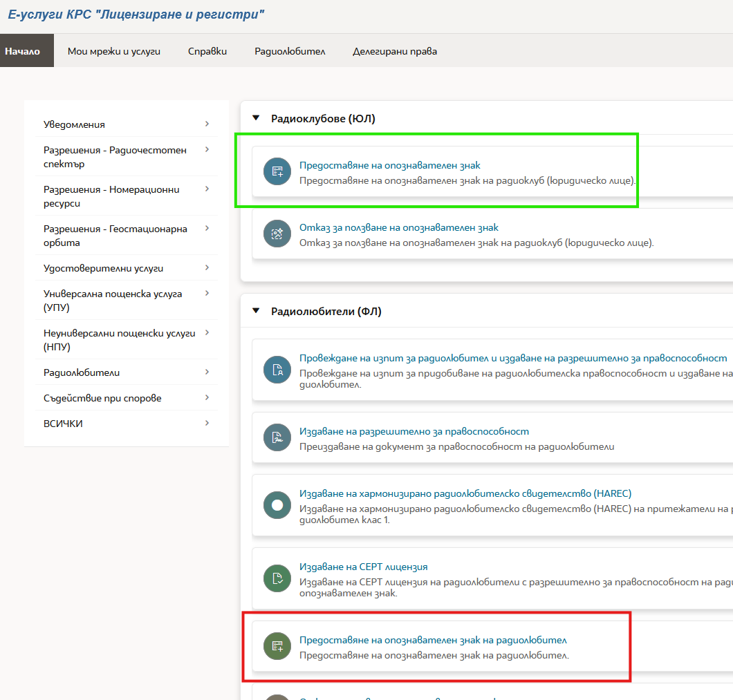
Task: Go to the 'Делегирани права' tab
Action: (394, 51)
